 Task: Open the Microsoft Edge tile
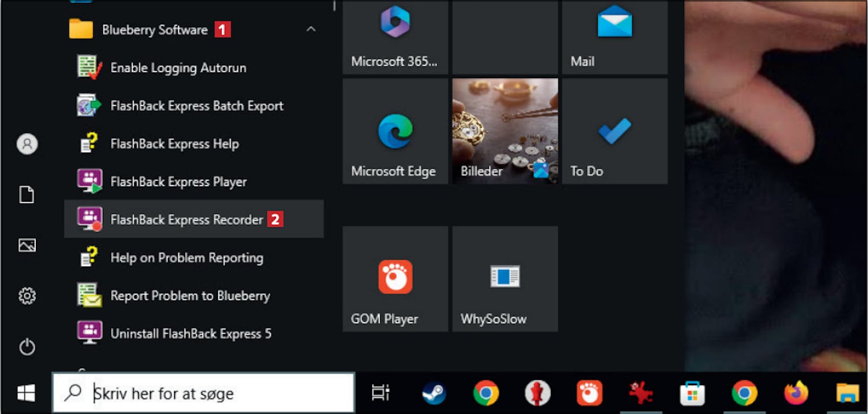pyautogui.click(x=395, y=132)
